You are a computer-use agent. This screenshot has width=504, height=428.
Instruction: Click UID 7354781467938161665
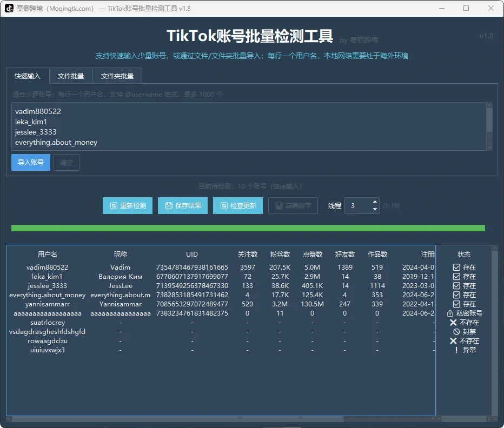(192, 267)
